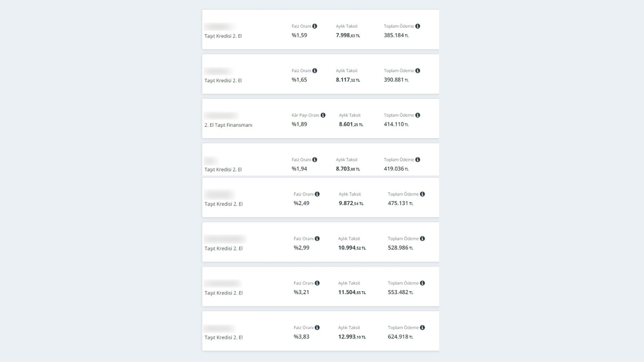Click the 8.703,88 TL monthly installment amount
This screenshot has width=644, height=362.
(348, 169)
